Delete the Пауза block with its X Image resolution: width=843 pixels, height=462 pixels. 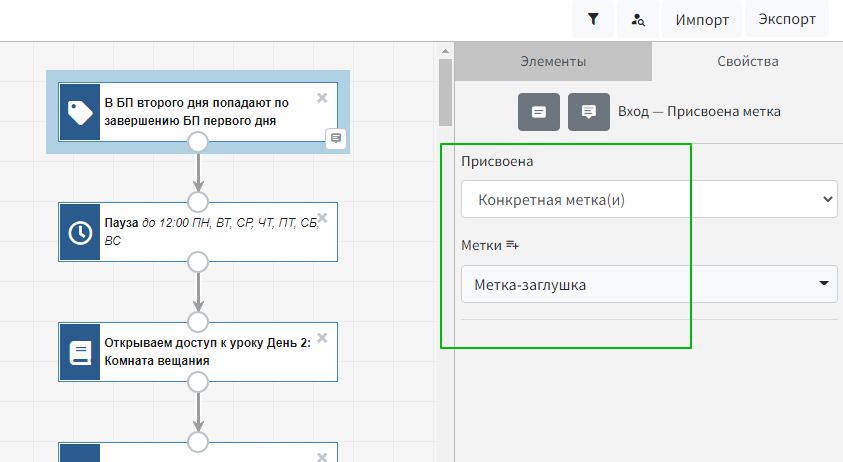click(x=322, y=217)
